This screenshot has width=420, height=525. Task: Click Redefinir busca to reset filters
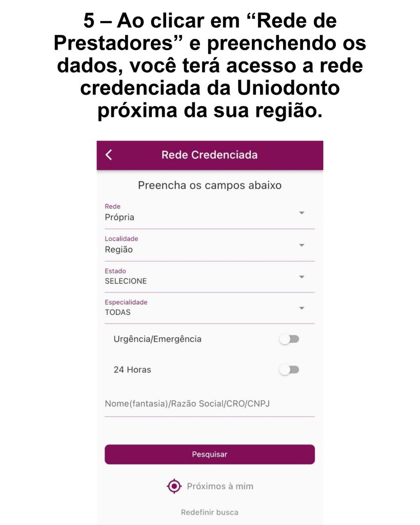point(210,512)
